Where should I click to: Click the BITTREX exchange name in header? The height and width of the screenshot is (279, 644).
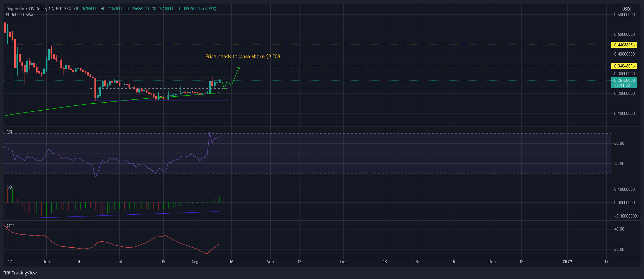pos(63,9)
